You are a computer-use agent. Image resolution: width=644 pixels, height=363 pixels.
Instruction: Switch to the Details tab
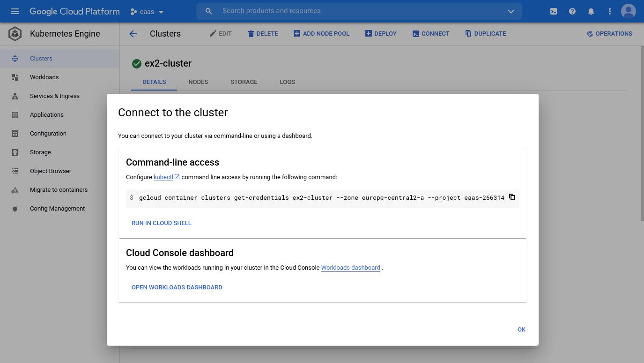[154, 82]
